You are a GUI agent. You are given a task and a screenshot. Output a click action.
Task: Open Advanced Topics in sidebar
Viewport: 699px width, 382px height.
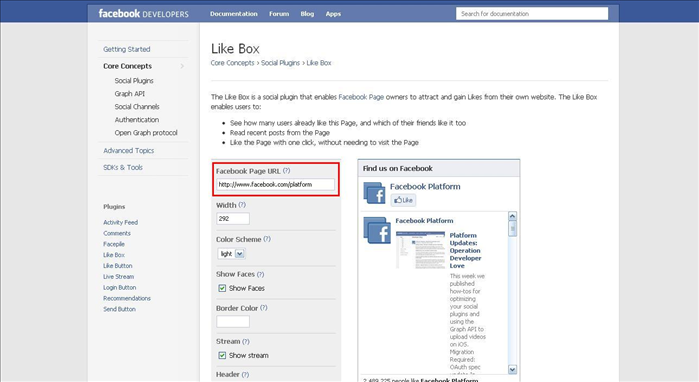128,151
